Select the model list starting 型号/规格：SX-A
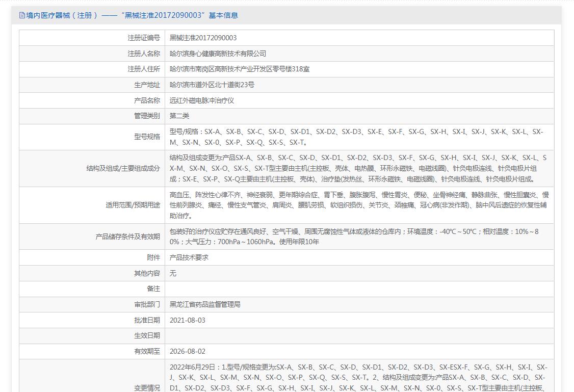This screenshot has height=392, width=574. (356, 137)
